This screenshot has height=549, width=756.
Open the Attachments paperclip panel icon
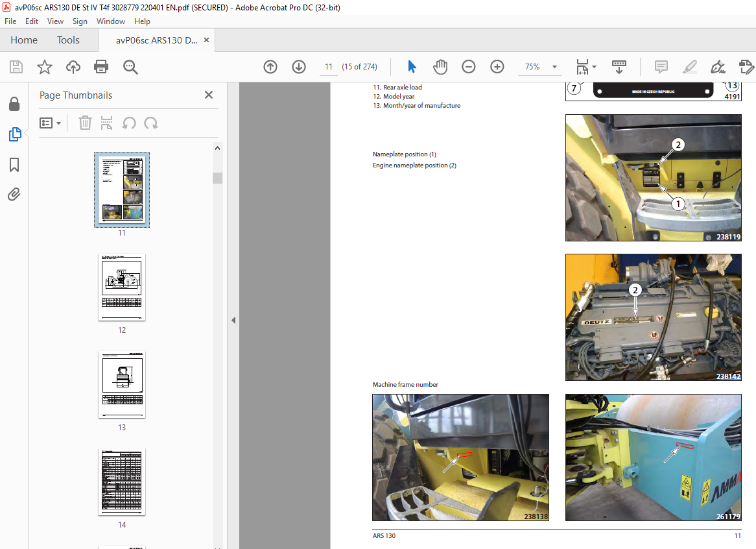[x=14, y=195]
